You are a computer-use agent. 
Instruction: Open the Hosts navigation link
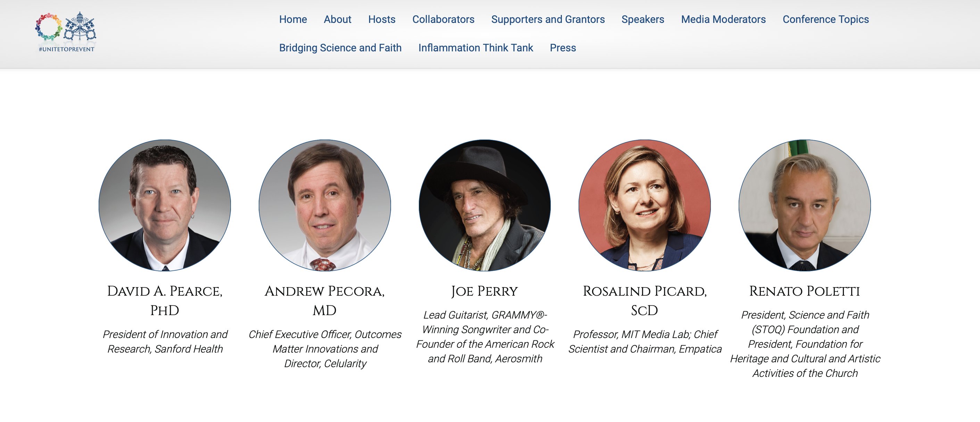tap(382, 19)
